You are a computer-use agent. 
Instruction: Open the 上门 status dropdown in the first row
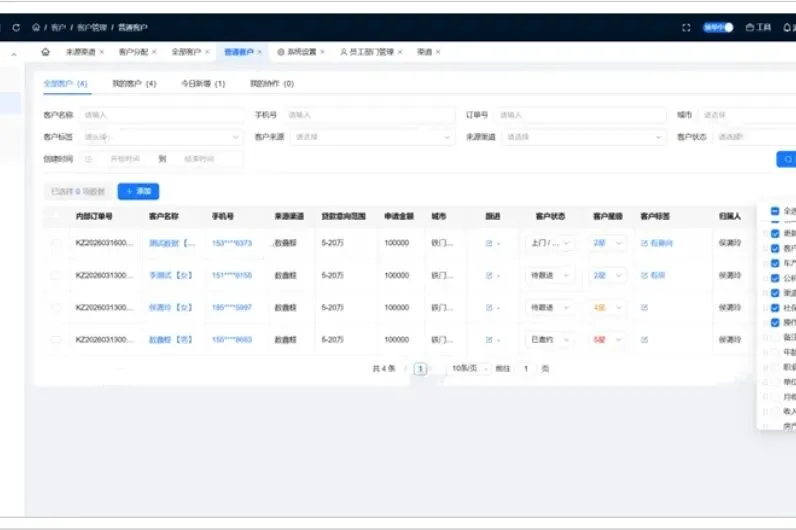click(x=550, y=243)
